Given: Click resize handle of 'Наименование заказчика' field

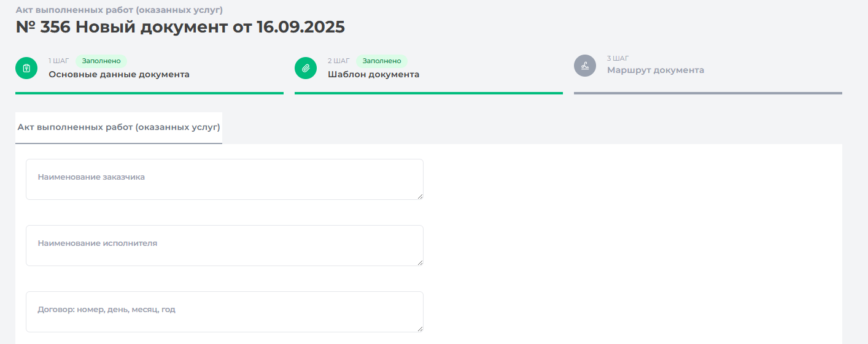Looking at the screenshot, I should [420, 197].
